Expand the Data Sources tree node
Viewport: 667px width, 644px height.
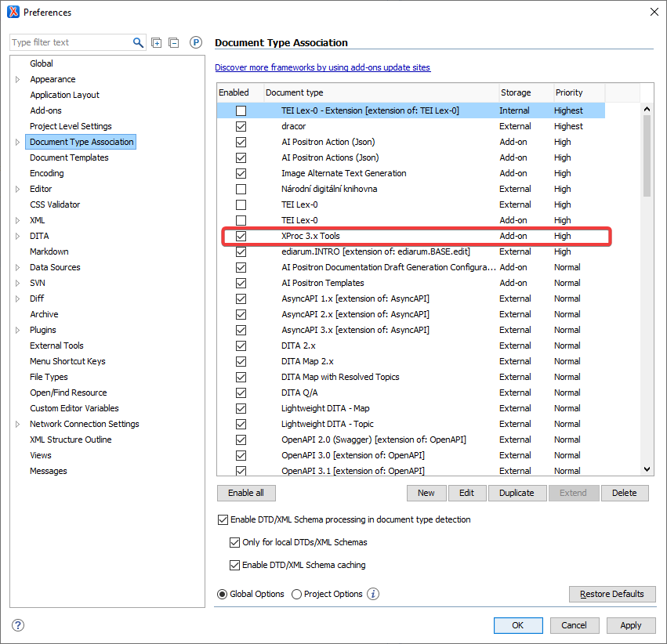click(17, 268)
